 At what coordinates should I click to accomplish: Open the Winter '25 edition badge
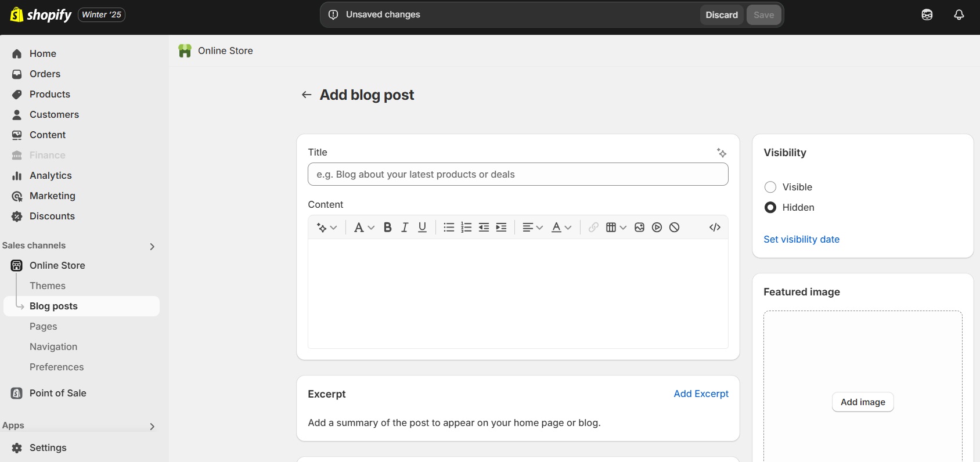point(102,15)
